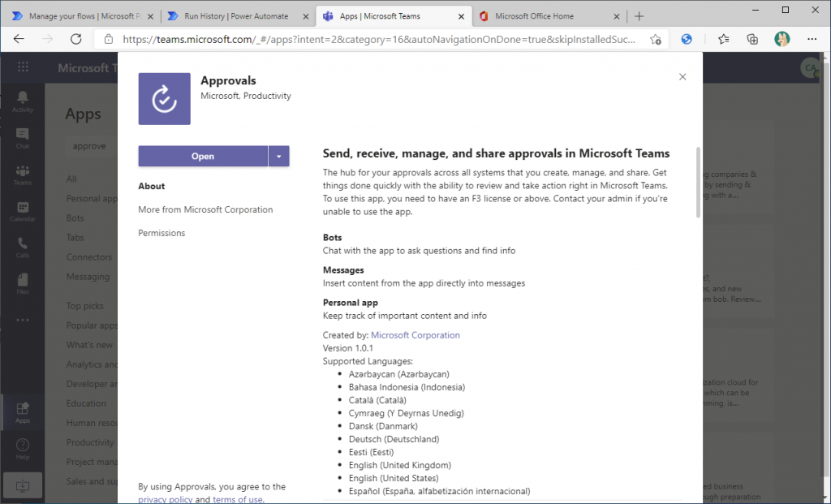Open the Approvals app
This screenshot has height=504, width=831.
point(203,157)
